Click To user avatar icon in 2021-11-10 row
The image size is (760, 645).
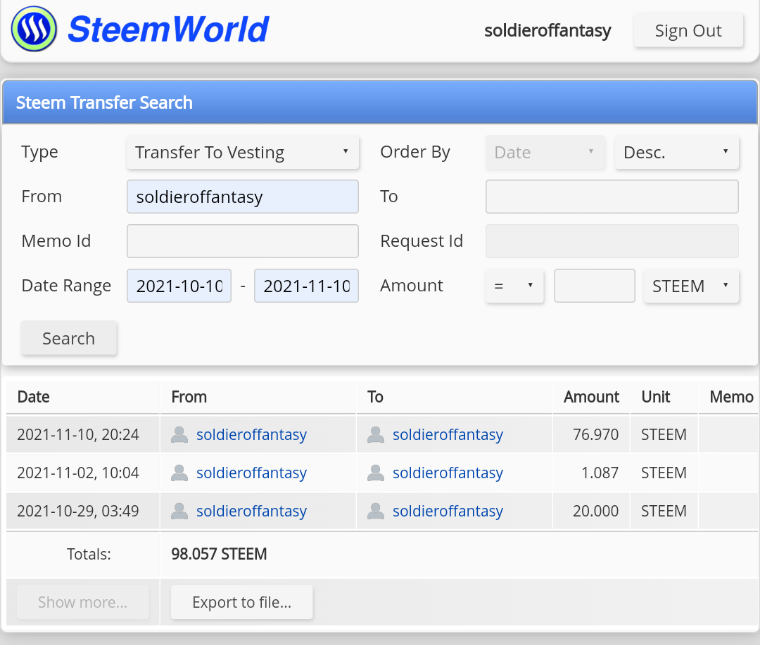click(376, 435)
